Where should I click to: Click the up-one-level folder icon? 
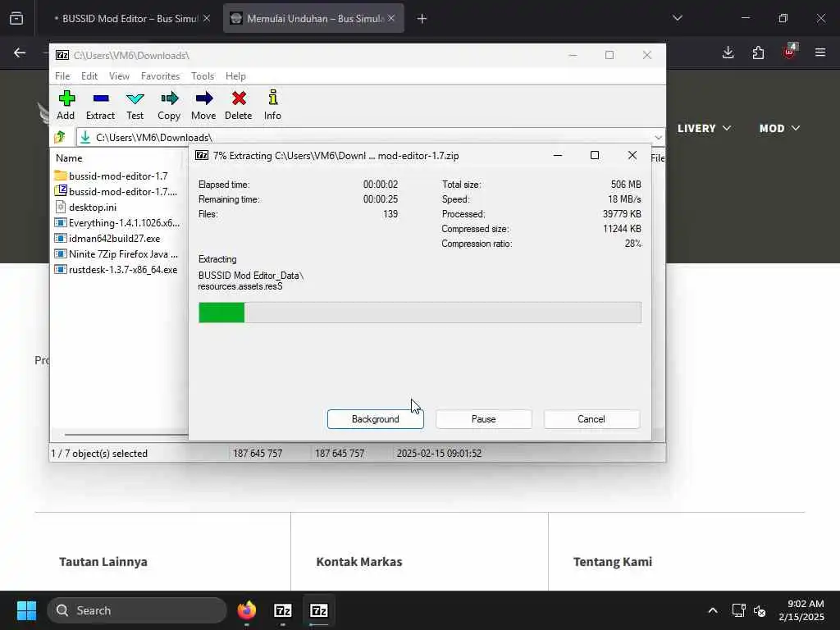(60, 137)
